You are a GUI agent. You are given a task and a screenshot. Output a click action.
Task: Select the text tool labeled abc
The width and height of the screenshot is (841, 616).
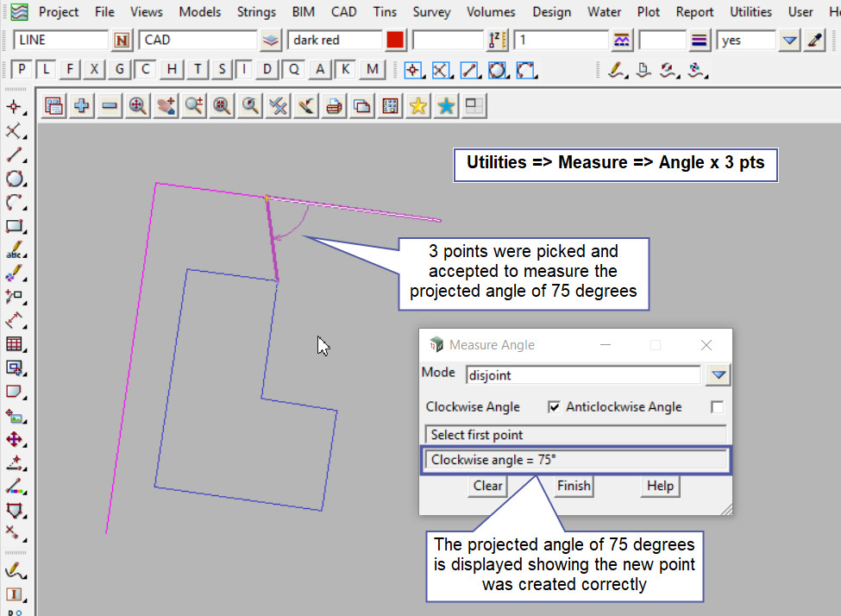(x=14, y=252)
